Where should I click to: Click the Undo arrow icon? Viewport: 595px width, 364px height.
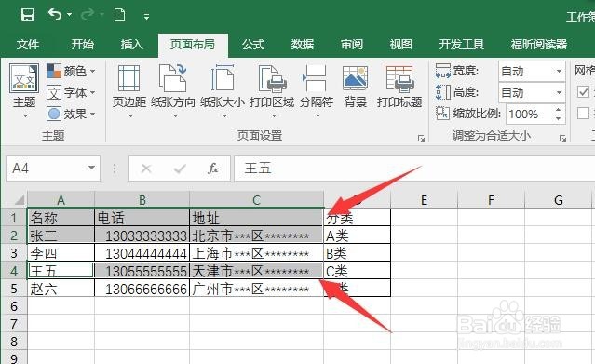(55, 15)
